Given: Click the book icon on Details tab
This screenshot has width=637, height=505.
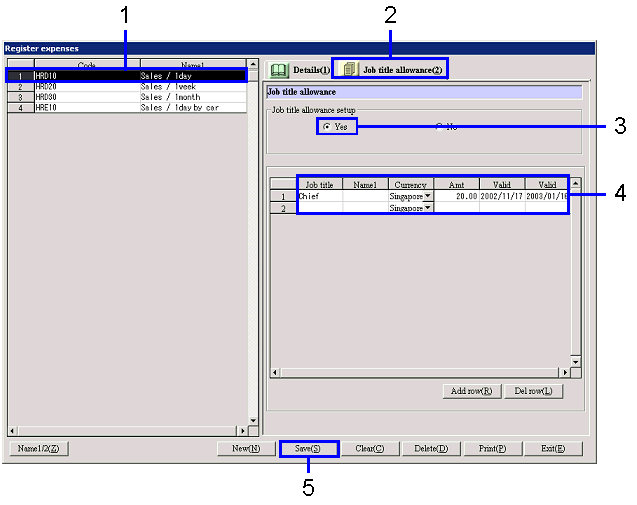Looking at the screenshot, I should 279,71.
